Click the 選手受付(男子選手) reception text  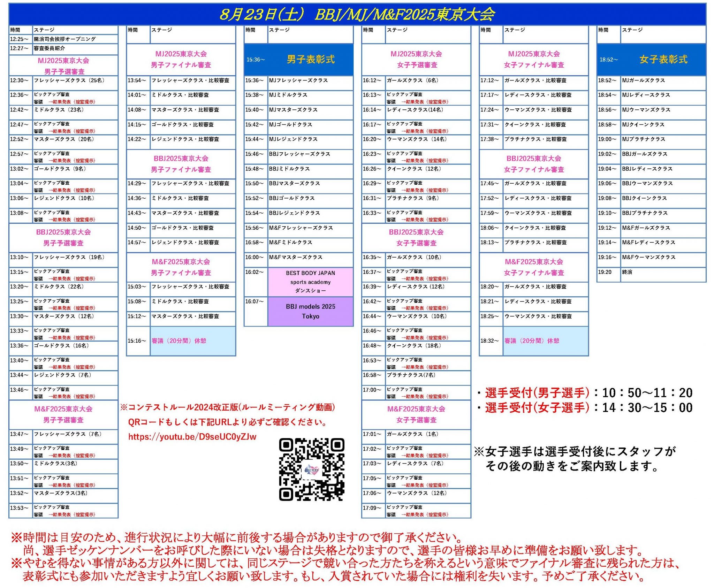tap(537, 393)
